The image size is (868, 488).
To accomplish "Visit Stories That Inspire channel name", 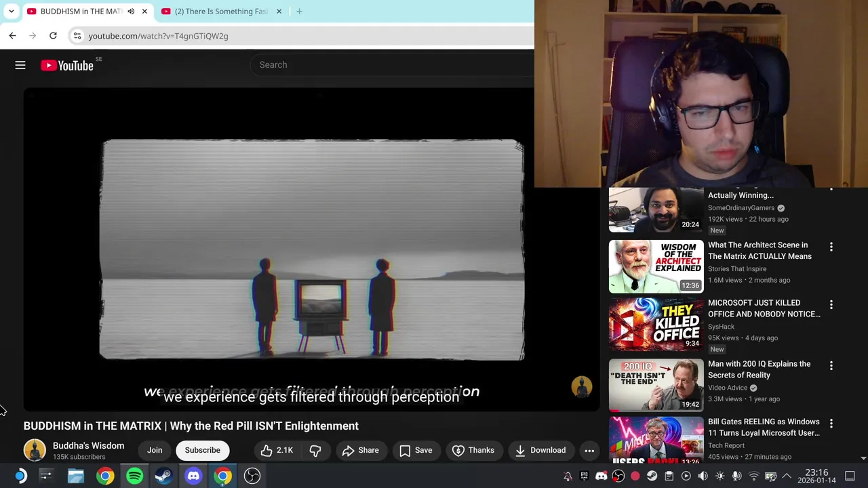I will click(737, 269).
